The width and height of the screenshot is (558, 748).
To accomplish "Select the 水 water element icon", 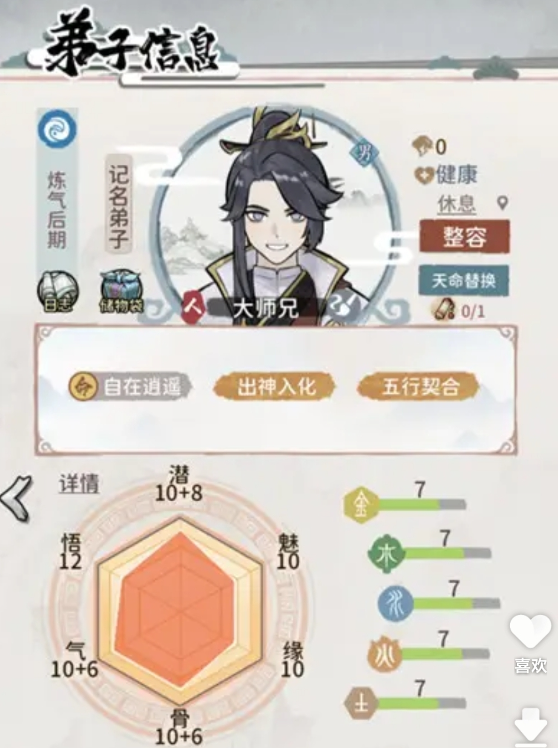I will click(395, 605).
